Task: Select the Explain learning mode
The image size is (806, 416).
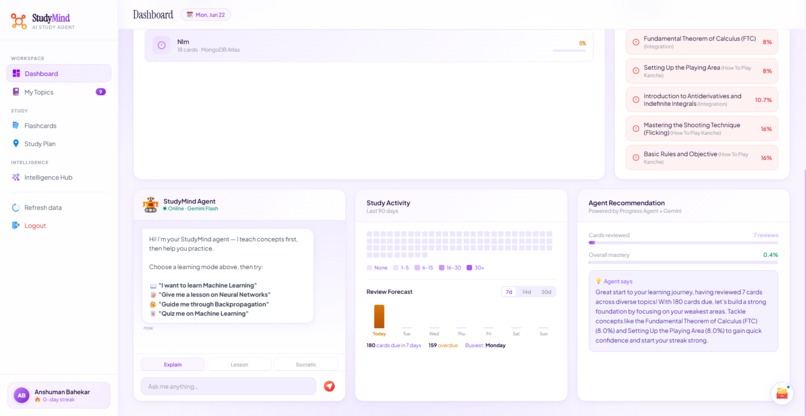Action: point(173,365)
